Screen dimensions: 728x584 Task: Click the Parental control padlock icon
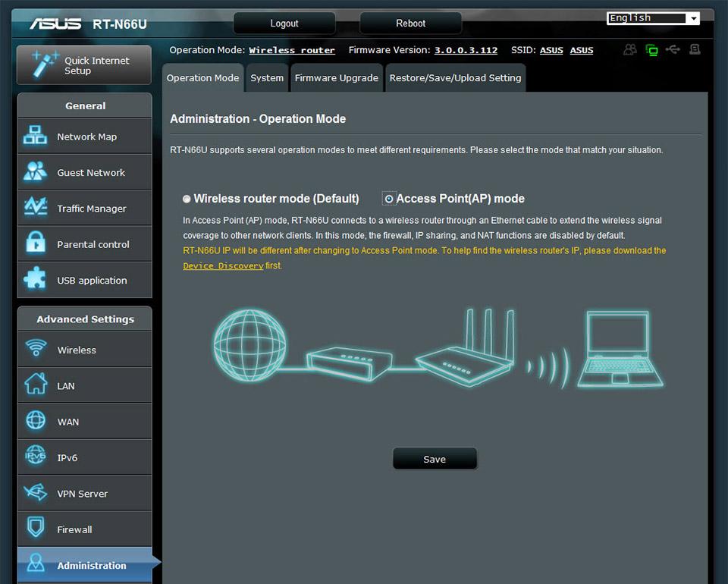point(36,243)
